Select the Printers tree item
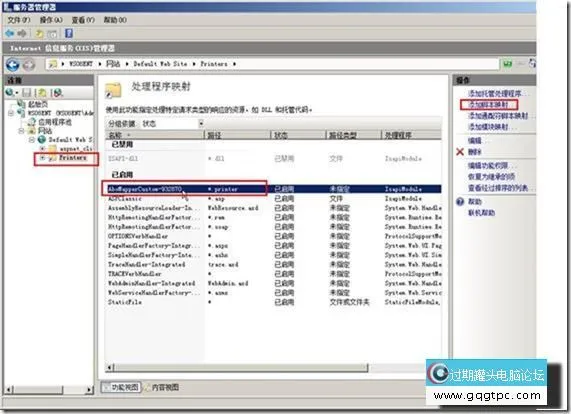Image resolution: width=571 pixels, height=414 pixels. click(x=73, y=158)
